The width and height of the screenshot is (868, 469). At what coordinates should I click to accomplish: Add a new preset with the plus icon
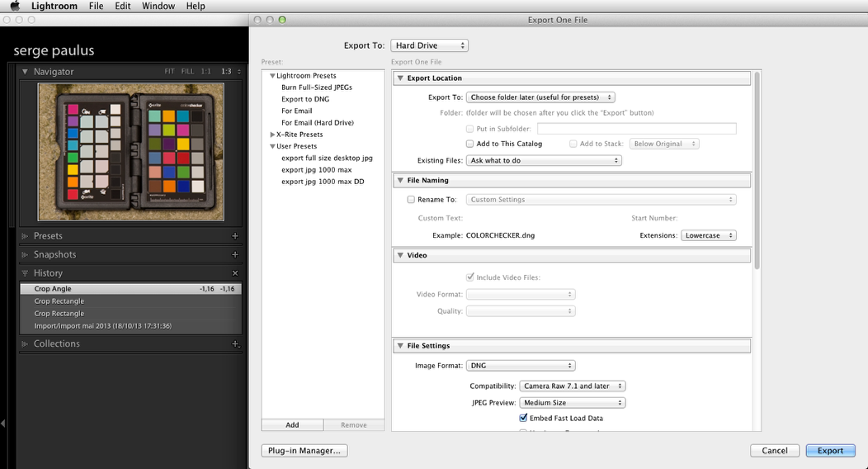(x=234, y=236)
